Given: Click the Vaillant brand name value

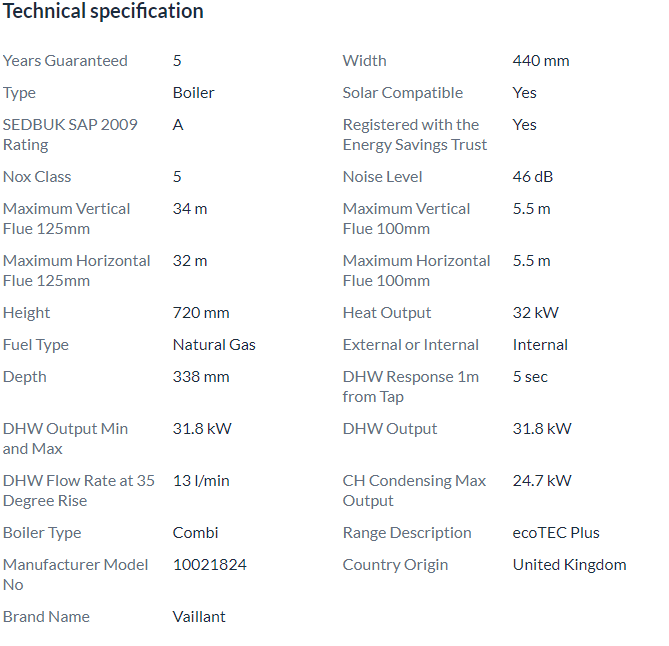Looking at the screenshot, I should tap(199, 617).
